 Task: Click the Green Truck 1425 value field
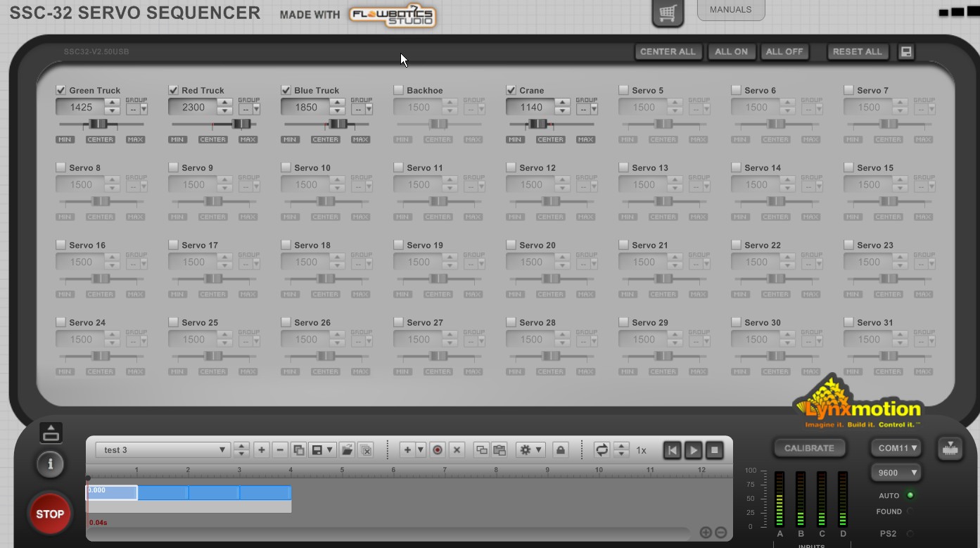[x=80, y=107]
